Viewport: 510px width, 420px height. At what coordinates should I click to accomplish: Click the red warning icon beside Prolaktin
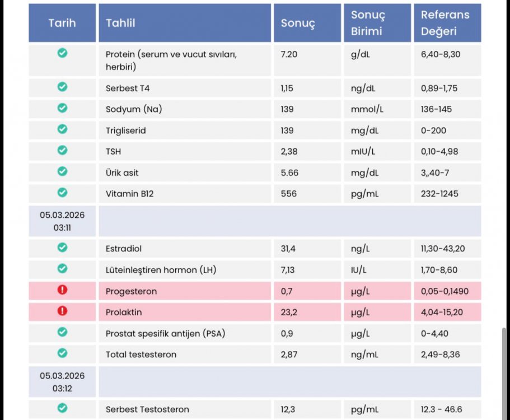tap(63, 311)
